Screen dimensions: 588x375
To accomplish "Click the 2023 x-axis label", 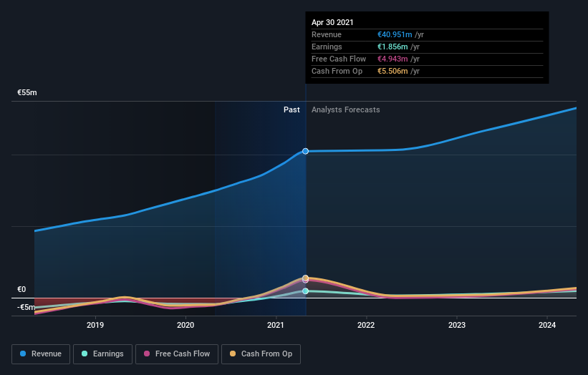I will pos(457,325).
